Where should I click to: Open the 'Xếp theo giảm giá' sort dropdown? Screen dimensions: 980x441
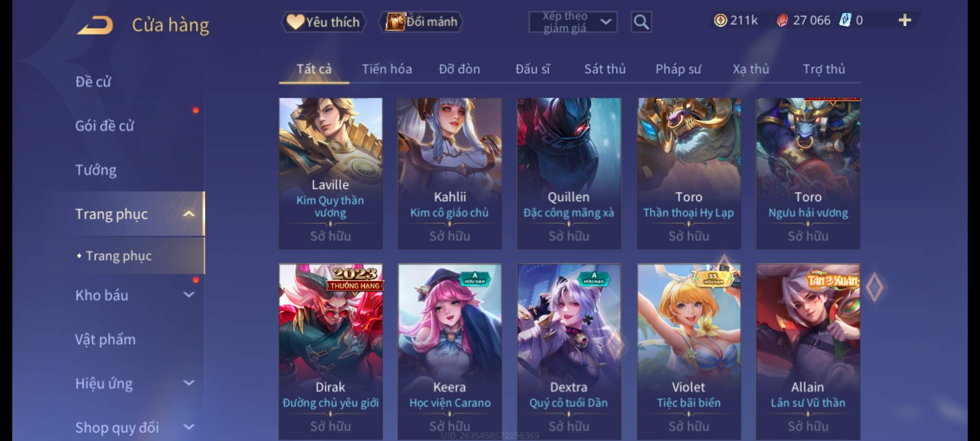(572, 22)
